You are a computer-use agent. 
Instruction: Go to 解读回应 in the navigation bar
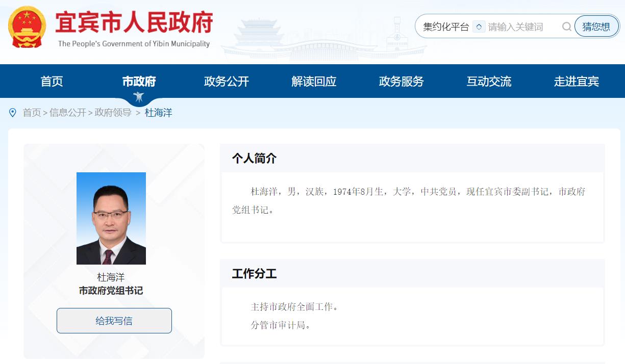314,81
